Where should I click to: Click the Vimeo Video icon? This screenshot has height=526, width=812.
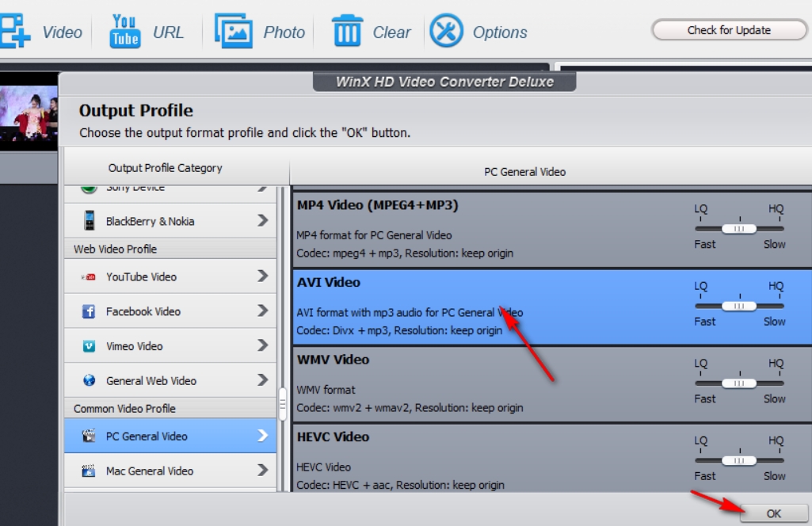(x=89, y=346)
